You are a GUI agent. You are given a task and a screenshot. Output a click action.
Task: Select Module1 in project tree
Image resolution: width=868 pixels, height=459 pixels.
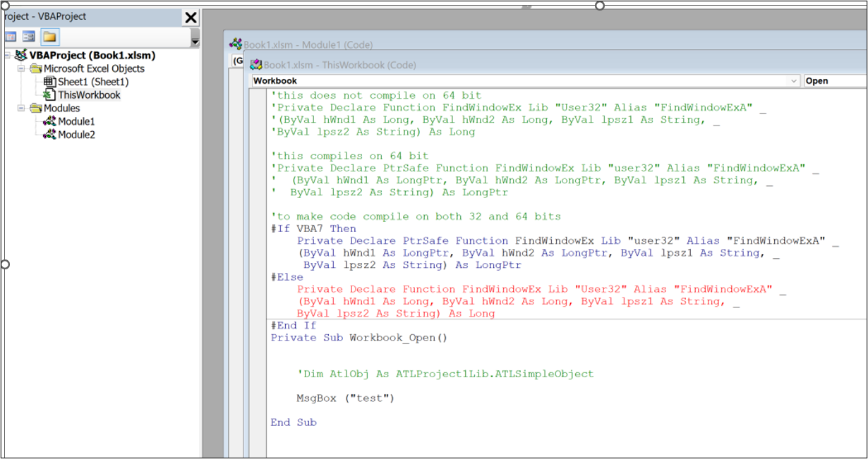pos(76,121)
